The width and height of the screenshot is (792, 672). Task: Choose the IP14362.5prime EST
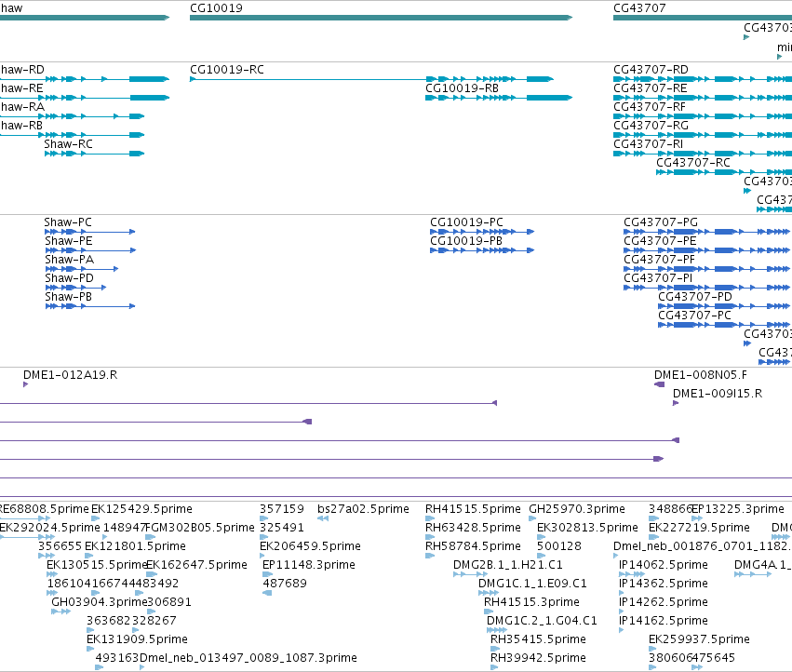click(x=622, y=593)
